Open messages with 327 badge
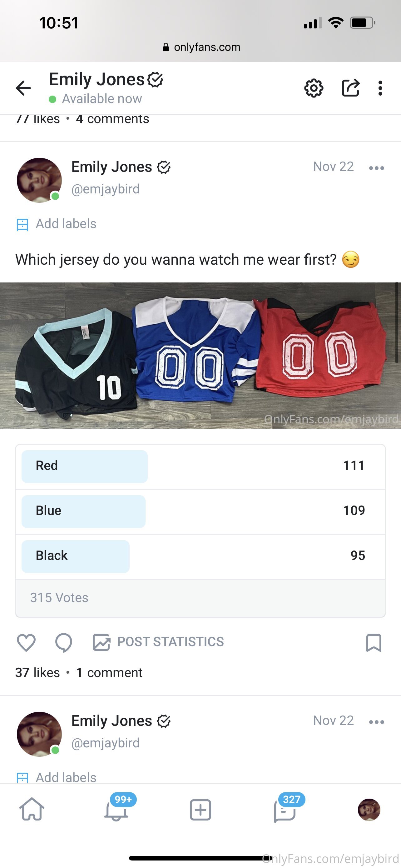Image resolution: width=401 pixels, height=868 pixels. coord(285,809)
